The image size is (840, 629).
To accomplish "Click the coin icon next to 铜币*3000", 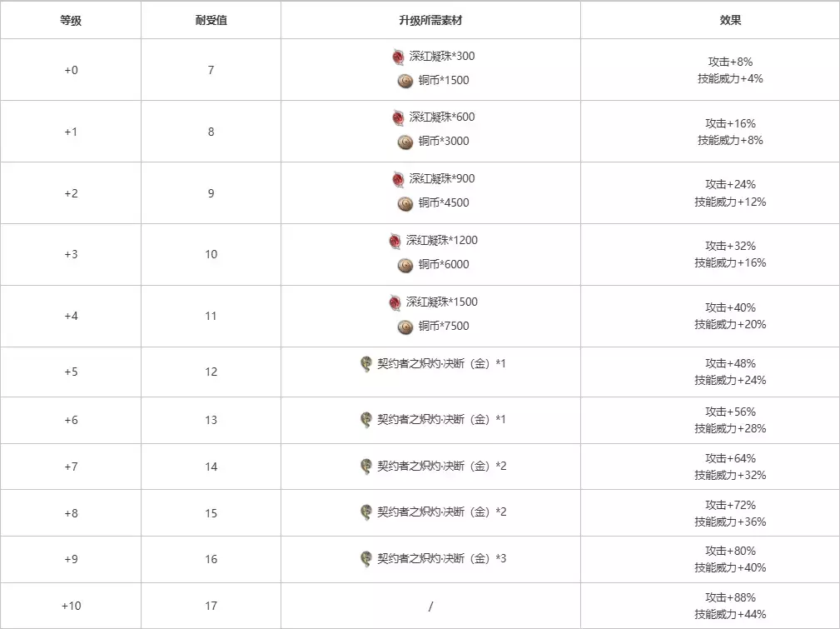I will tap(405, 142).
